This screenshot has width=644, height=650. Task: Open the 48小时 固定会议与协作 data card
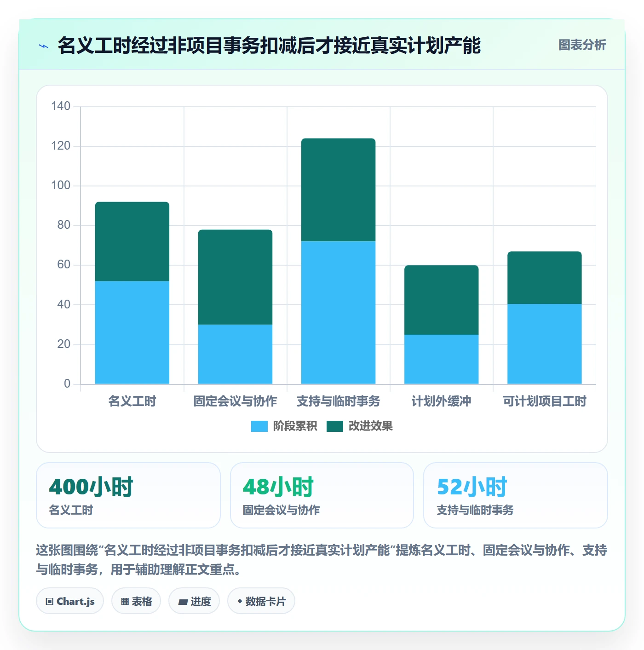point(322,495)
